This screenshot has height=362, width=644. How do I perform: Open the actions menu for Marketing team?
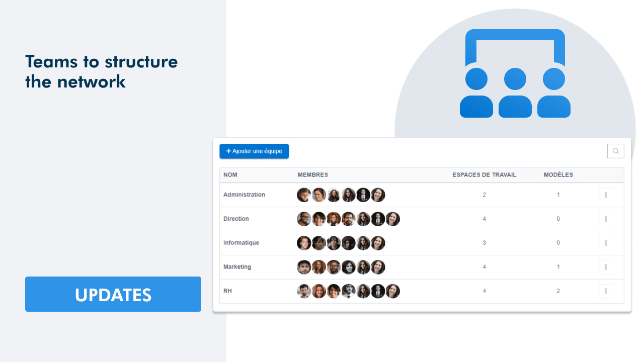606,267
